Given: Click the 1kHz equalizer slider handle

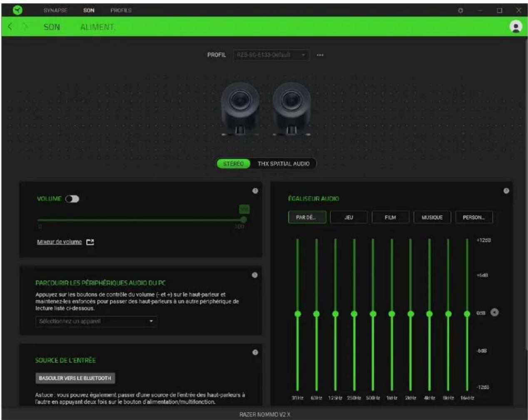Looking at the screenshot, I should pyautogui.click(x=391, y=313).
